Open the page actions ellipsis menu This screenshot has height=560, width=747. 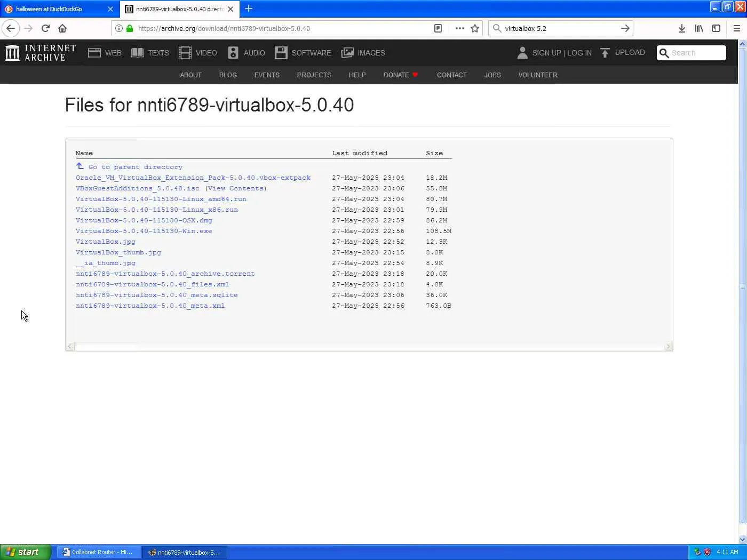(459, 28)
